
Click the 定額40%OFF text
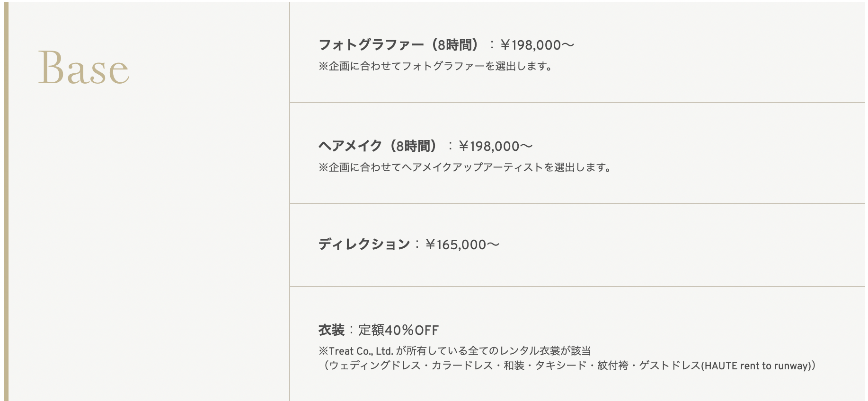[399, 330]
